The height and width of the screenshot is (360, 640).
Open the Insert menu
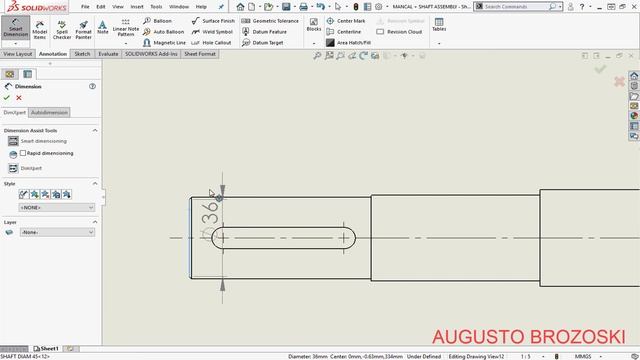137,7
